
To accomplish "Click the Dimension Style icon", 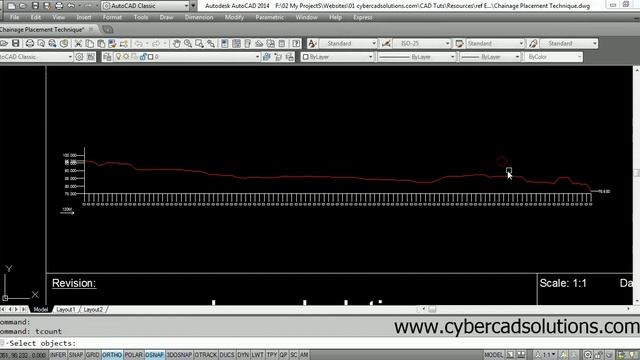I will pos(386,43).
